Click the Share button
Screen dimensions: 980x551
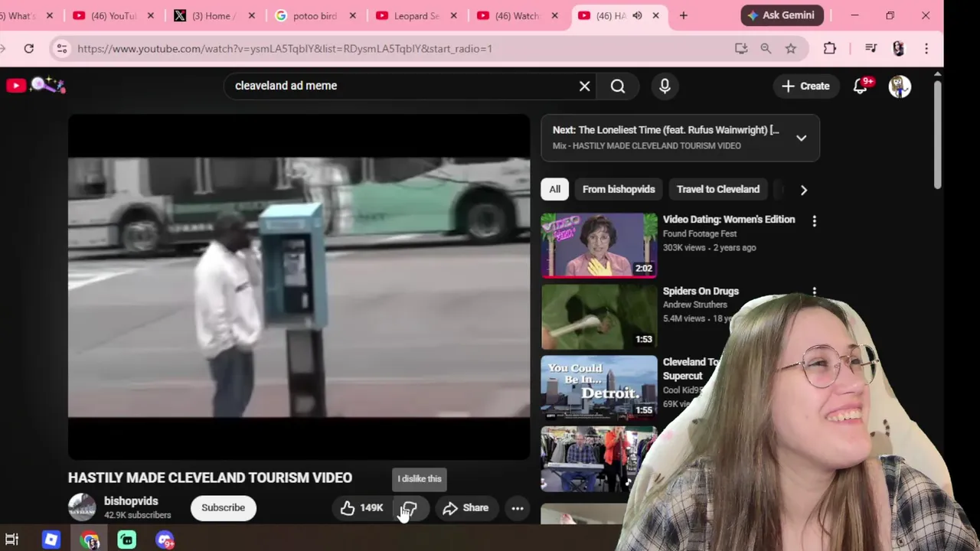click(465, 508)
